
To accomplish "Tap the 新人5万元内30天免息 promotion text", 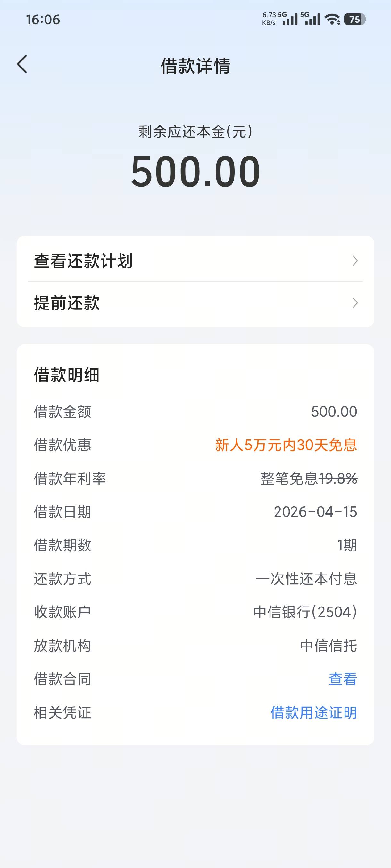I will coord(286,445).
